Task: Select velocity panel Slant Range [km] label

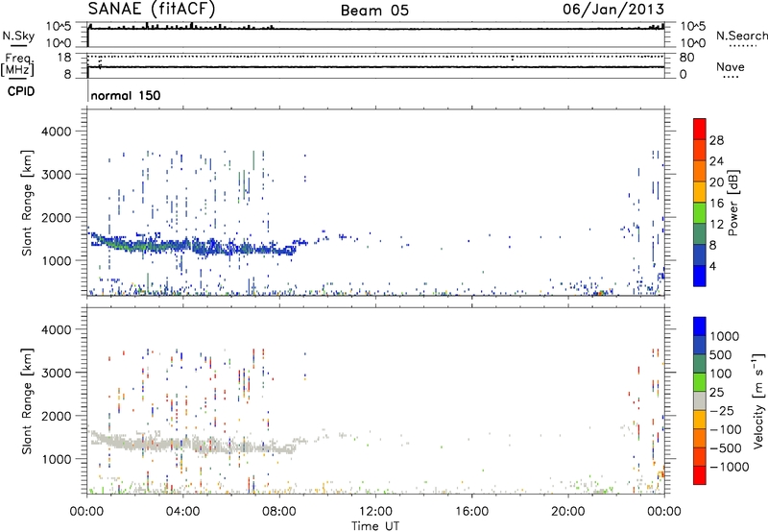Action: point(27,401)
